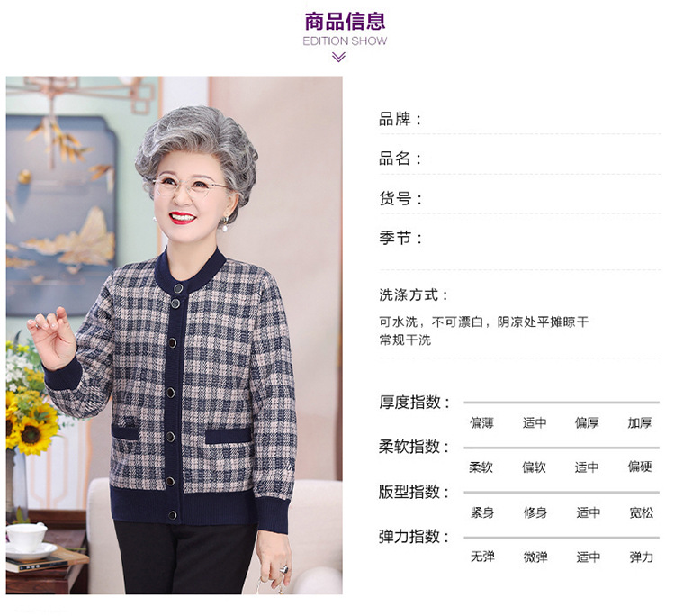Click the 厚度指数 slider bar
Image resolution: width=675 pixels, height=616 pixels.
[562, 403]
